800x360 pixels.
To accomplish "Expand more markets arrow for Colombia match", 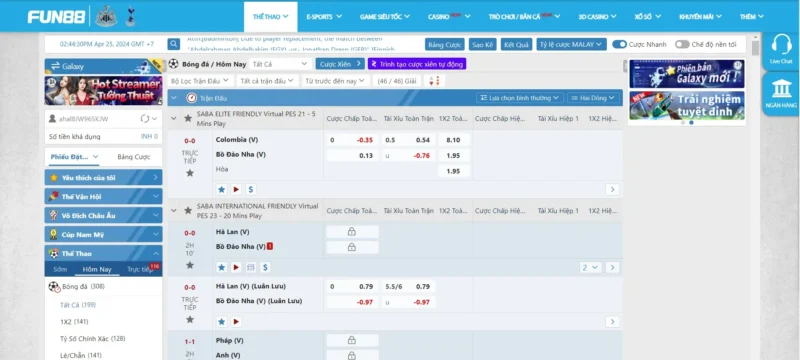I will point(612,189).
